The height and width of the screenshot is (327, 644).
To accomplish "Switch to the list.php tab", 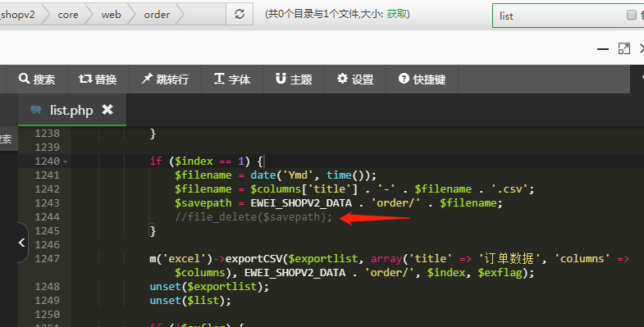I will (72, 110).
